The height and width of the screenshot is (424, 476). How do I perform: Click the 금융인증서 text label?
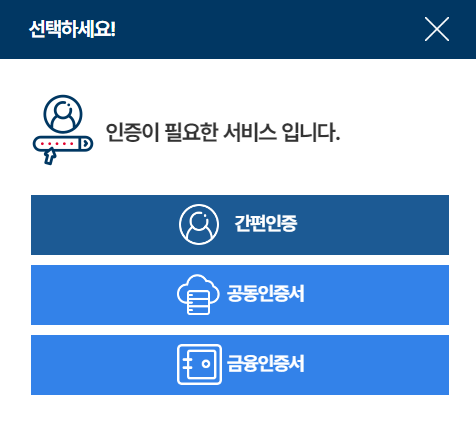coord(265,363)
